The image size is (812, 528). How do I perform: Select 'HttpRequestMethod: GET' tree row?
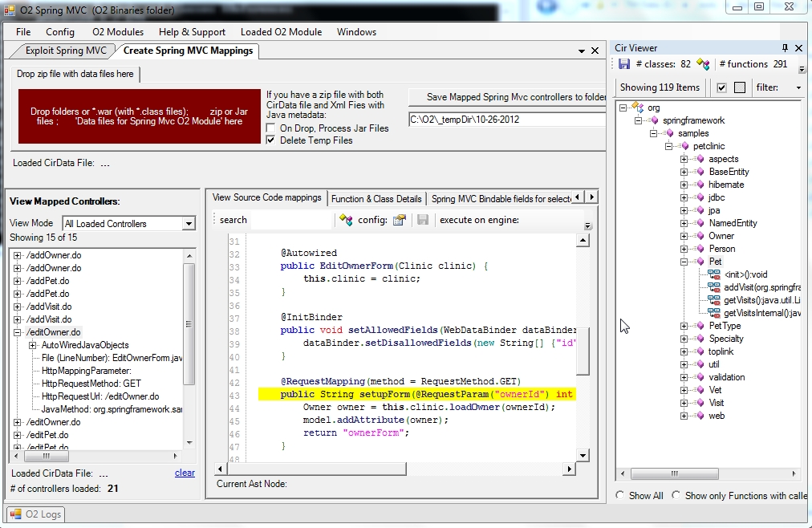(91, 384)
